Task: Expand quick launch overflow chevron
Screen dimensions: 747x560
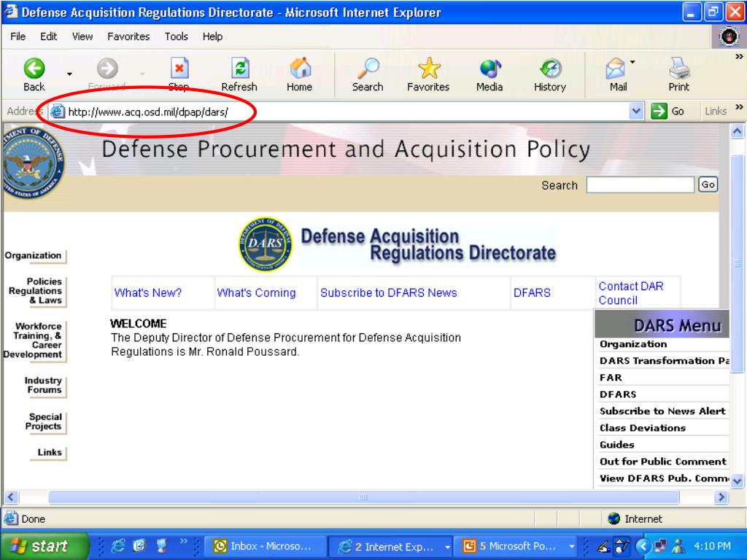Action: click(x=183, y=541)
